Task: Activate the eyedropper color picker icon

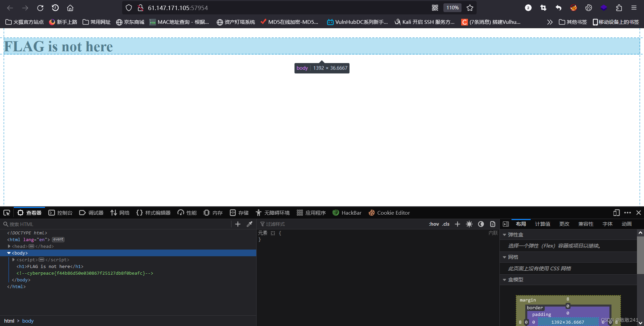Action: (250, 224)
